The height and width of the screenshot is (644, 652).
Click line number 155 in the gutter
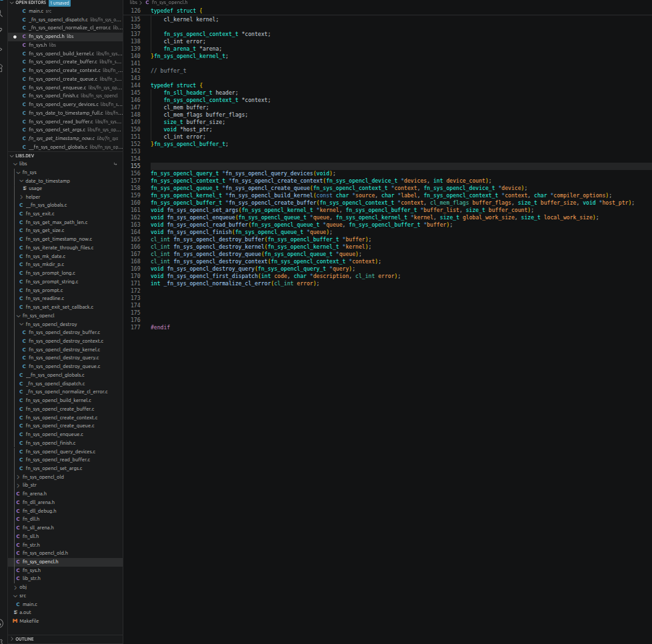(135, 166)
